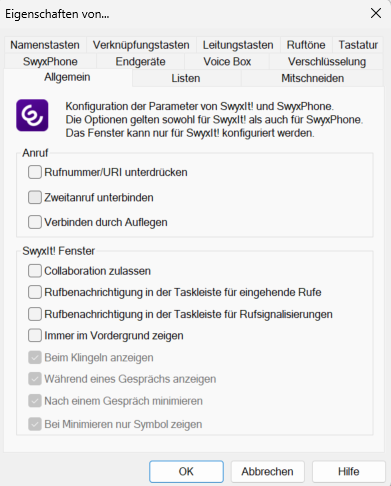
Task: Open the Leitungstasten tab
Action: (x=238, y=45)
